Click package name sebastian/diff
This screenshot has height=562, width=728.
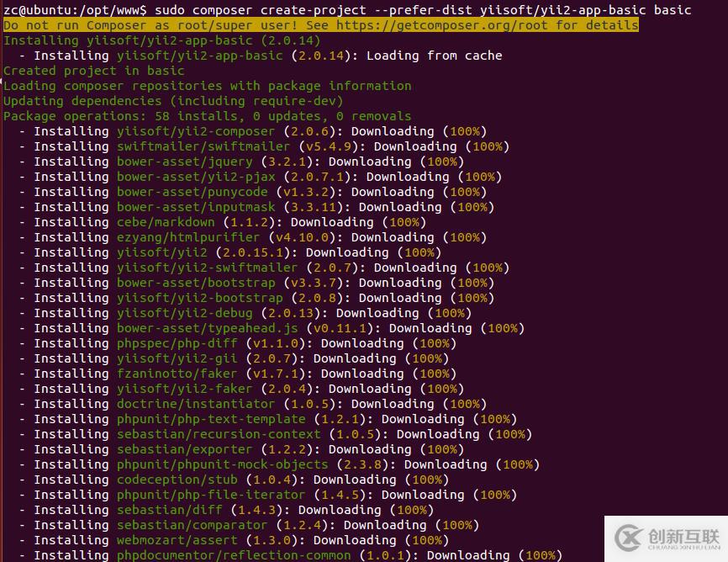(x=170, y=510)
